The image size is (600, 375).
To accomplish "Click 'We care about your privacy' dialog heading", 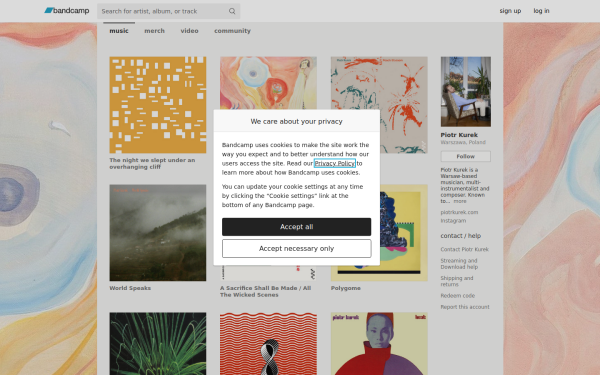I will point(297,121).
